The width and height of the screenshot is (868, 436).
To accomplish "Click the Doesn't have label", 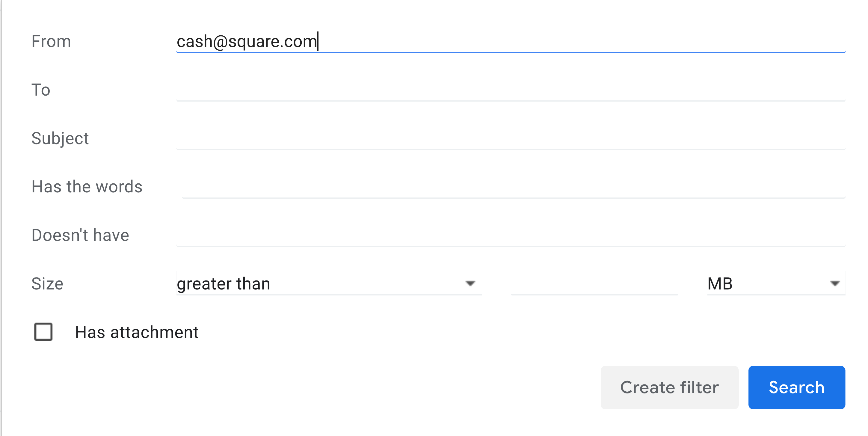I will (80, 235).
